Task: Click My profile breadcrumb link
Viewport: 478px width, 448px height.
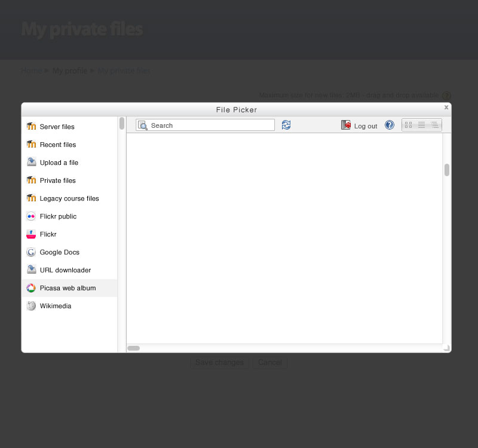Action: pyautogui.click(x=70, y=70)
